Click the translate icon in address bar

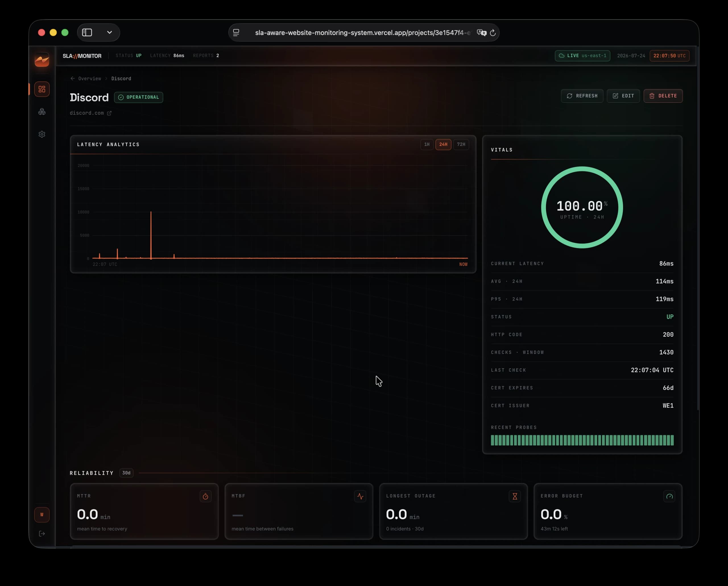[x=481, y=32]
